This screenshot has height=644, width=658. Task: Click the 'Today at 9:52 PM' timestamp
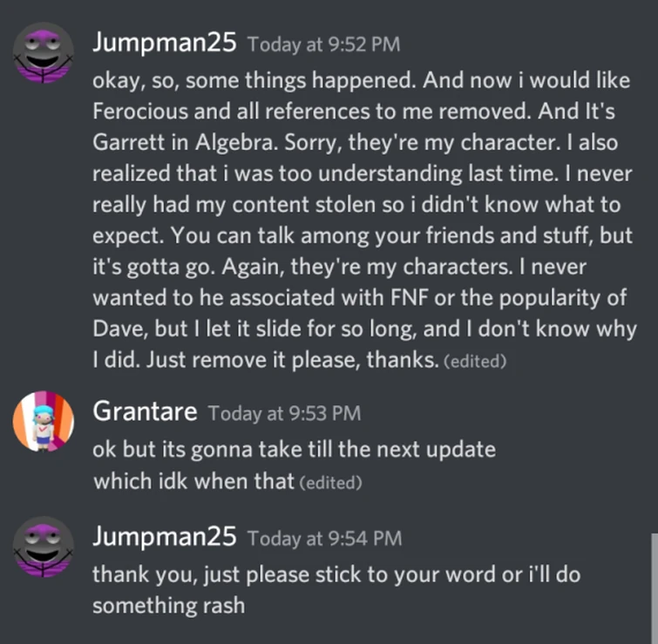click(x=324, y=44)
